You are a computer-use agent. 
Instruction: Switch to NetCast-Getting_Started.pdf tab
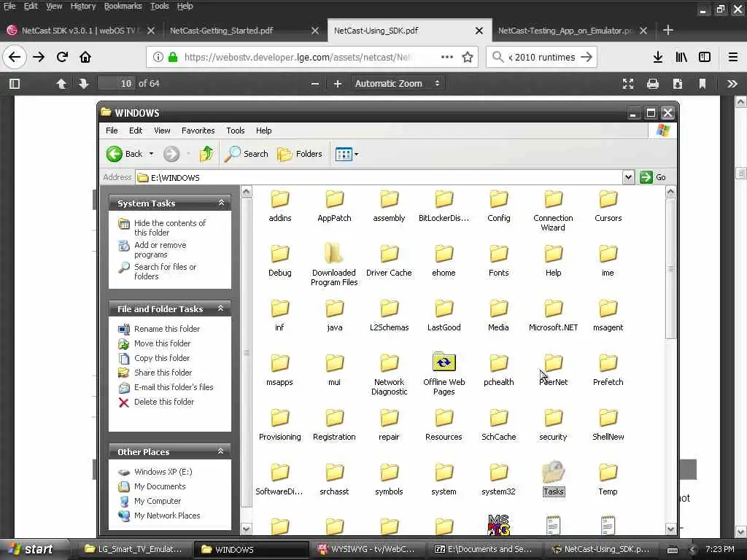[x=222, y=31]
